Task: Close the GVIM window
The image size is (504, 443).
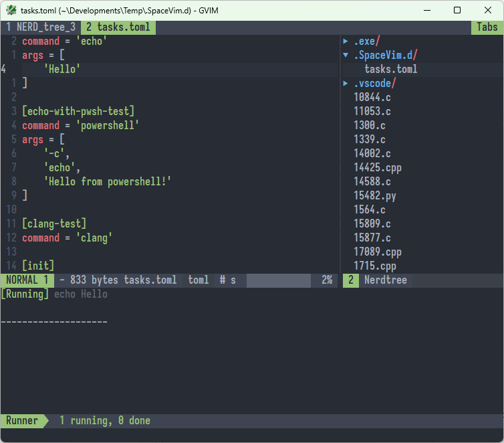Action: [487, 10]
